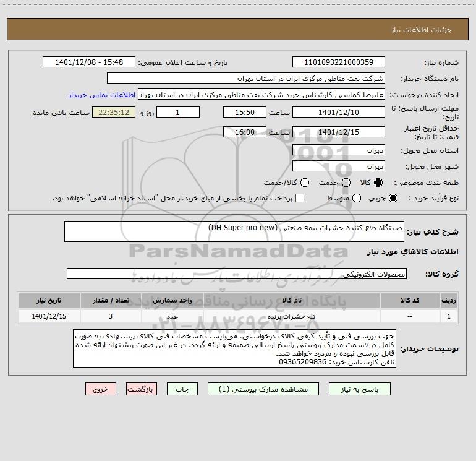The height and width of the screenshot is (461, 476).
Task: Click the price validity time 16:00
Action: [x=245, y=132]
